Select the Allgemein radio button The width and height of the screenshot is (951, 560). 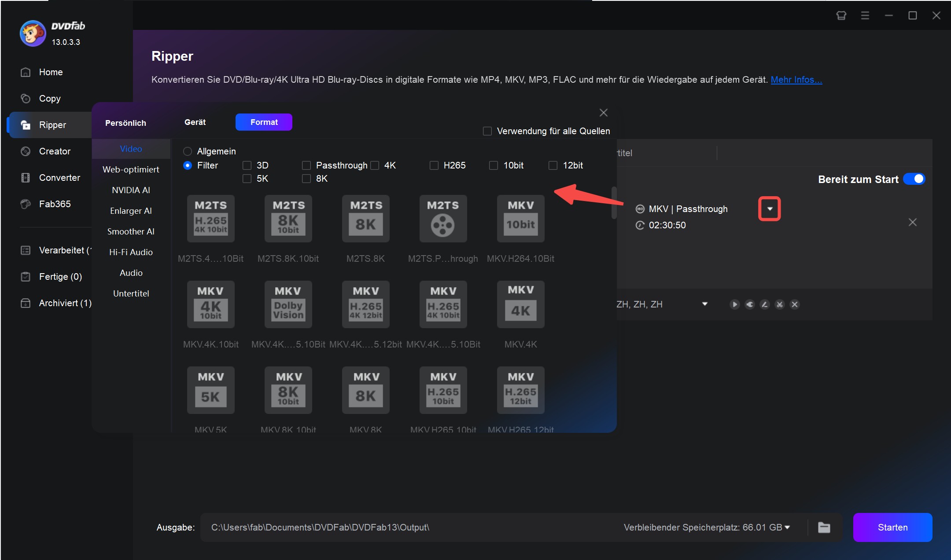click(187, 151)
